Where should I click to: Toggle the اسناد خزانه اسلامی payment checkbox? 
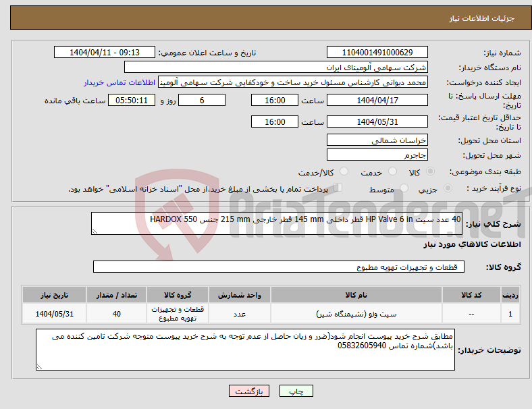pos(338,188)
